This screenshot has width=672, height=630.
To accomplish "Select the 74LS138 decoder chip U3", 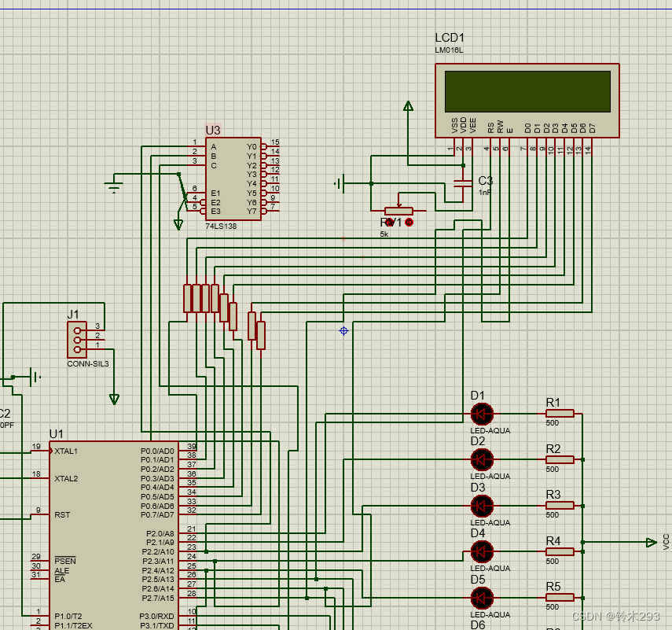I will coord(233,179).
